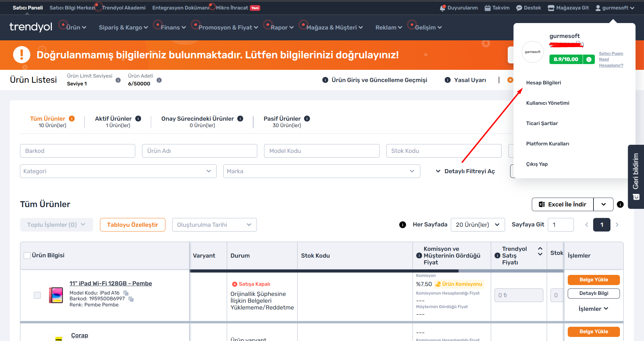This screenshot has width=644, height=341.
Task: Click the Onay Sürecindeki Ürünler info icon
Action: point(240,119)
